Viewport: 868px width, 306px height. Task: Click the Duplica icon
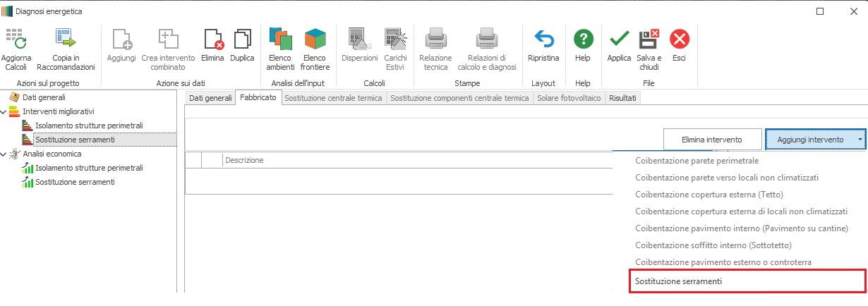pyautogui.click(x=243, y=39)
